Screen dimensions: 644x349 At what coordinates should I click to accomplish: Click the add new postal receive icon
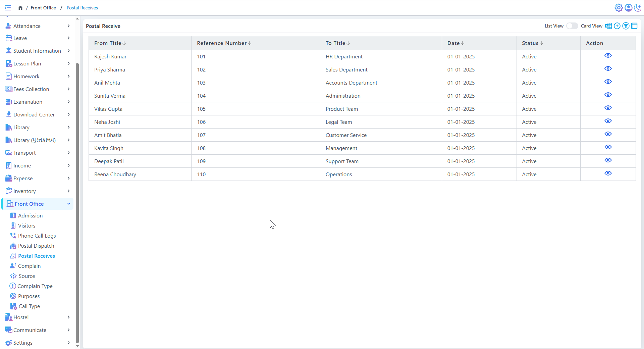coord(617,26)
